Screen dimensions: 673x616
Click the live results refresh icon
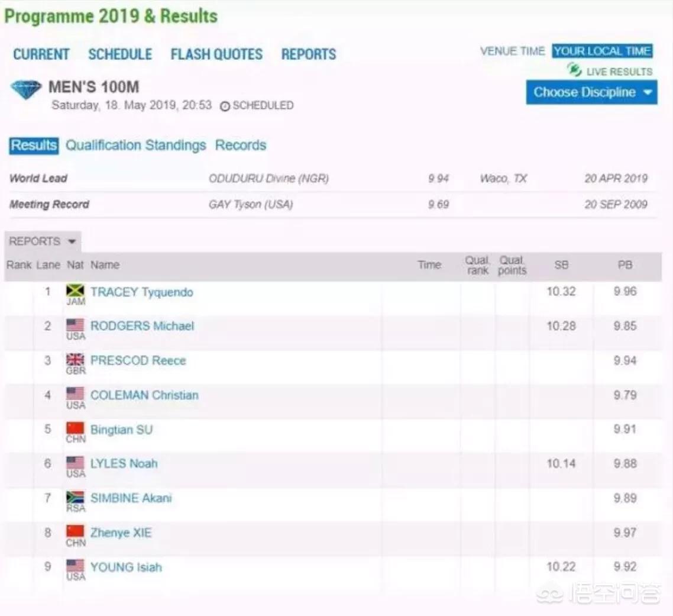pyautogui.click(x=574, y=70)
